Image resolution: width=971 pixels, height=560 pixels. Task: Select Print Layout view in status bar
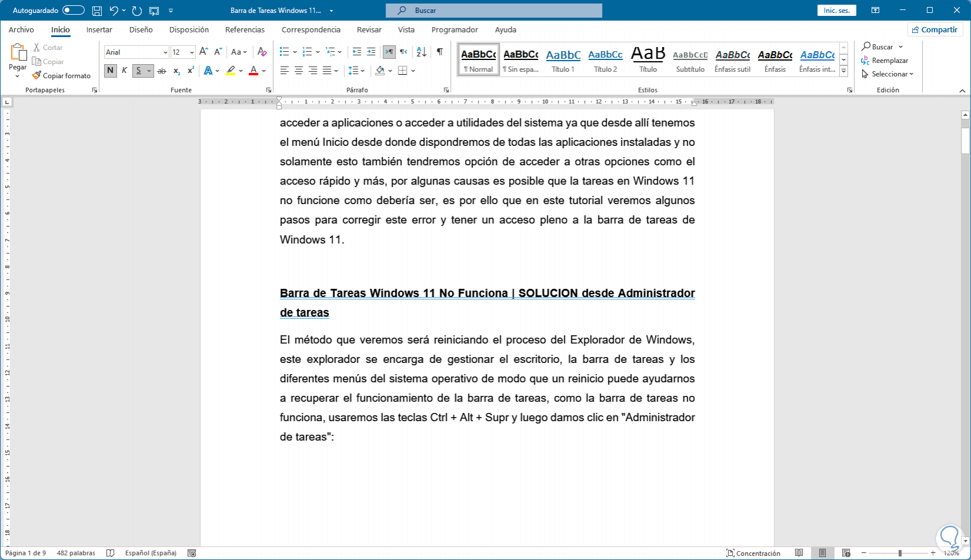[x=822, y=553]
